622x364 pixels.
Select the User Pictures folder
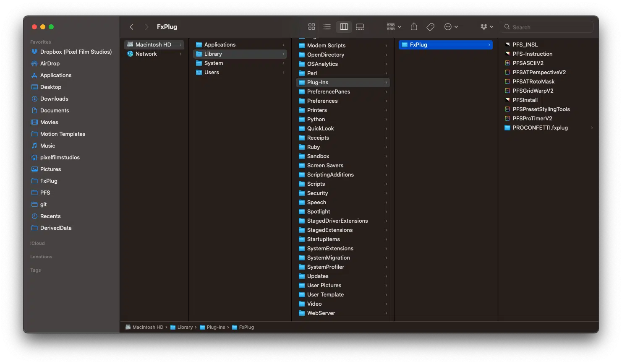(343, 285)
